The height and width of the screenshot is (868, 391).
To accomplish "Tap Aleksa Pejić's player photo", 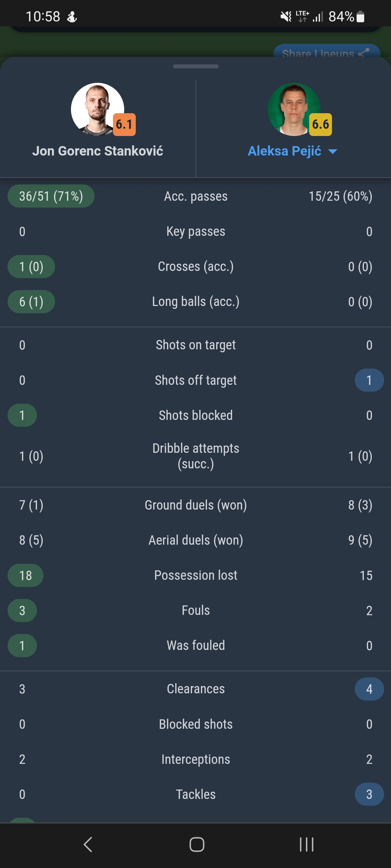I will coord(294,109).
